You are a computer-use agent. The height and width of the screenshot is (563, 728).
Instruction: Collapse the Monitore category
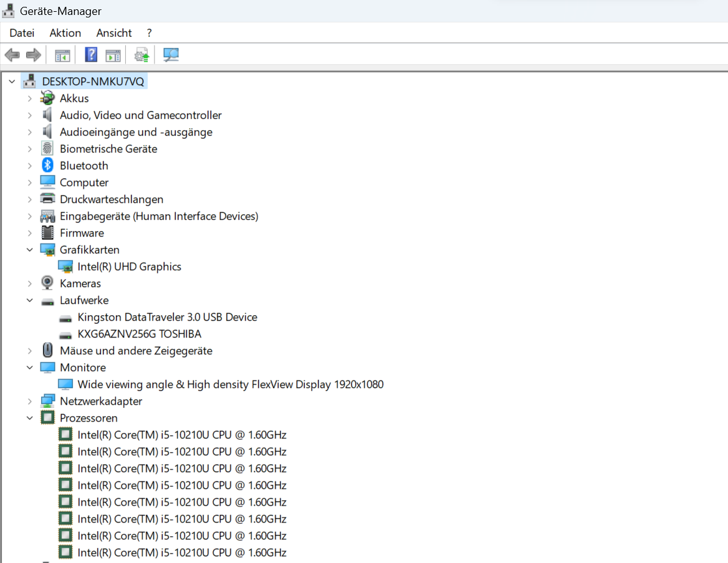click(30, 367)
